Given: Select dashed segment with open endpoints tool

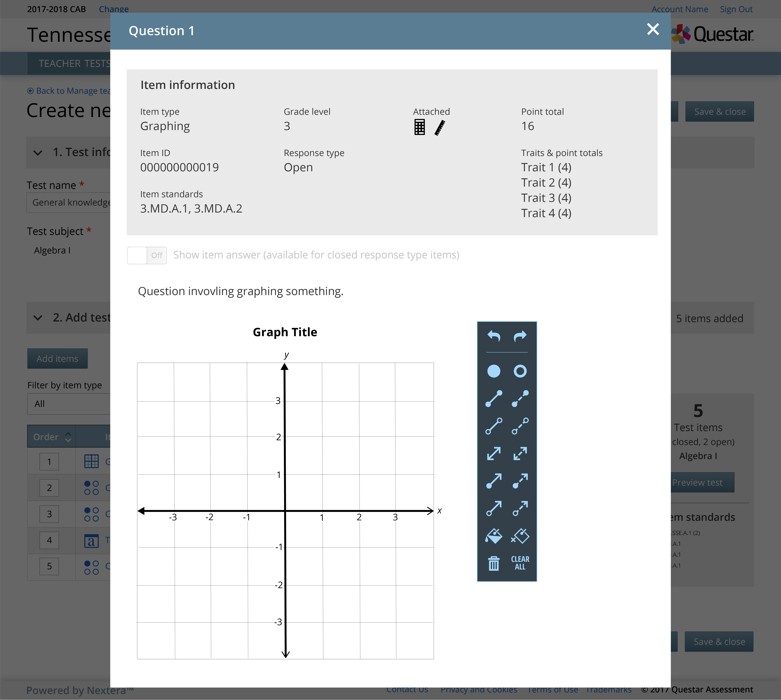Looking at the screenshot, I should [x=520, y=426].
